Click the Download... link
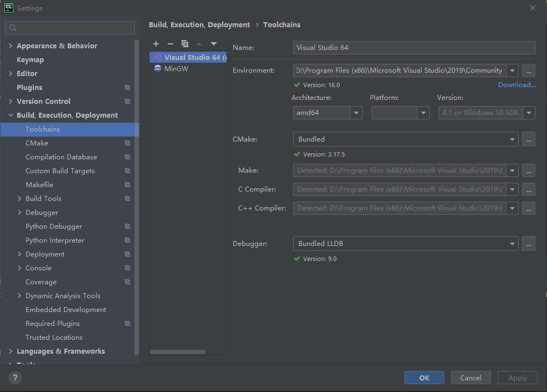The image size is (547, 392). (516, 85)
